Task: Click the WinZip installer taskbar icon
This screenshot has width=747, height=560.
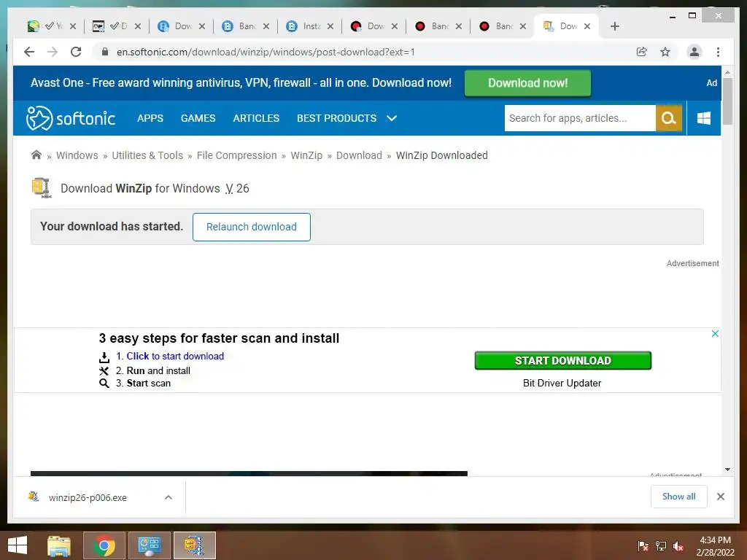Action: tap(194, 545)
